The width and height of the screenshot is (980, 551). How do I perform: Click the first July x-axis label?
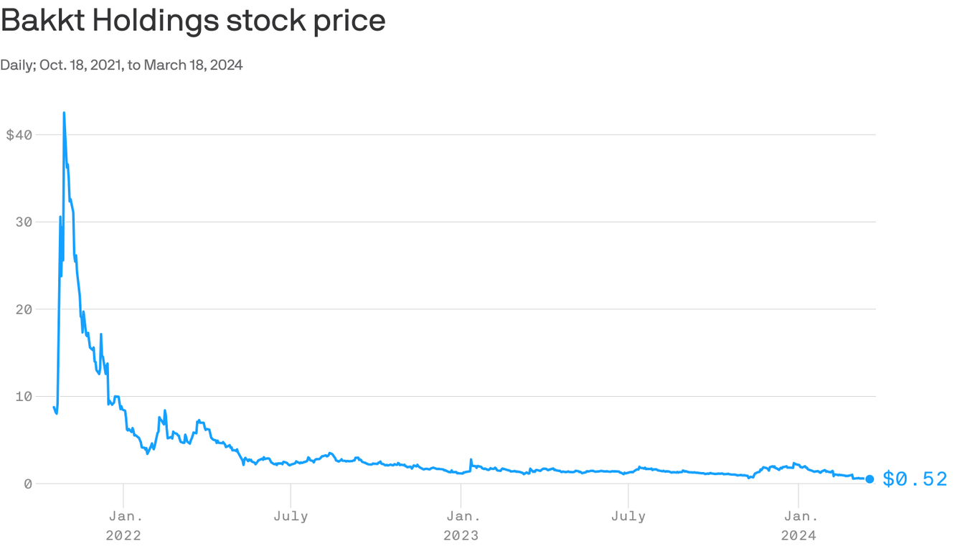pyautogui.click(x=291, y=516)
